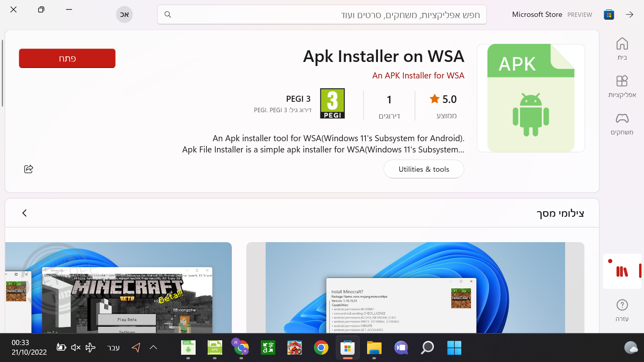Screen dimensions: 644x362
Task: Open weather widget icon on taskbar
Action: [631, 348]
